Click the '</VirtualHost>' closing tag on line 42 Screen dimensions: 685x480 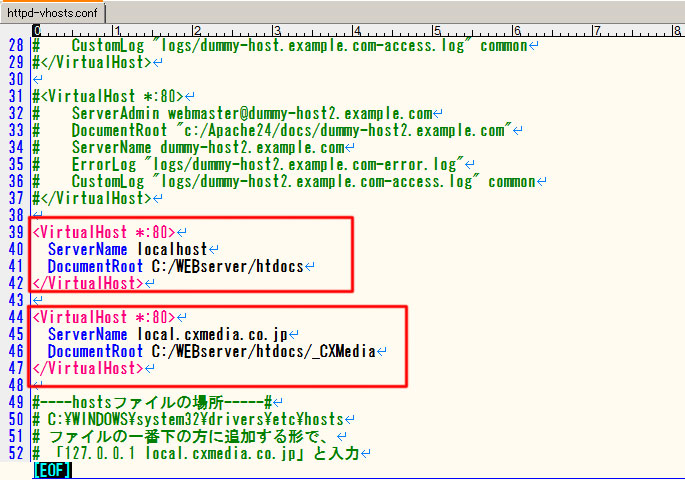point(88,283)
